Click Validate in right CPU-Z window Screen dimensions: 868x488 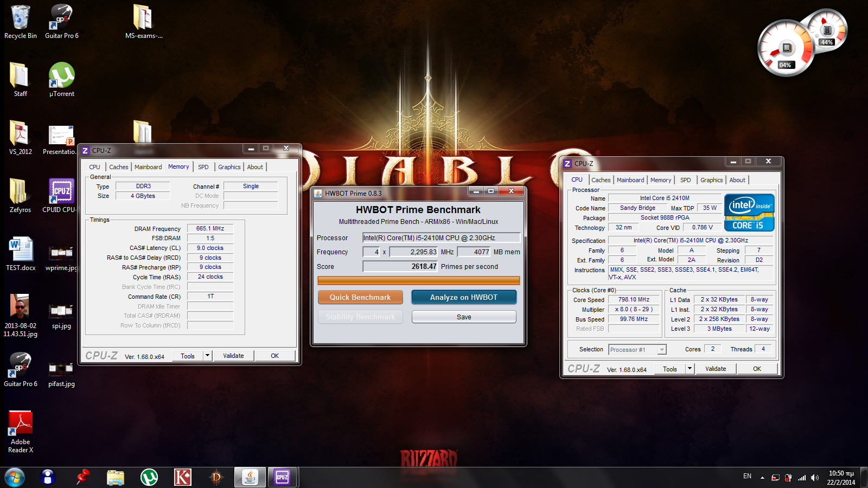point(716,369)
